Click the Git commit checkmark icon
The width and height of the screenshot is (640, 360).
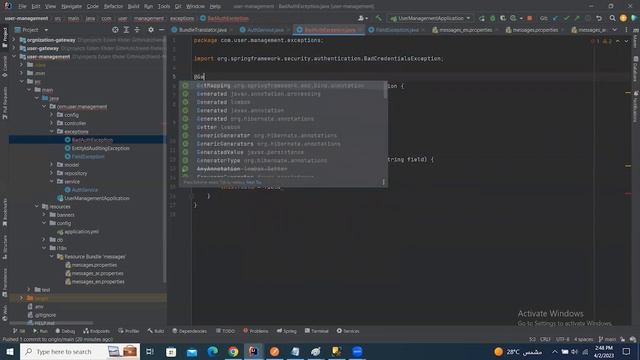pyautogui.click(x=566, y=18)
